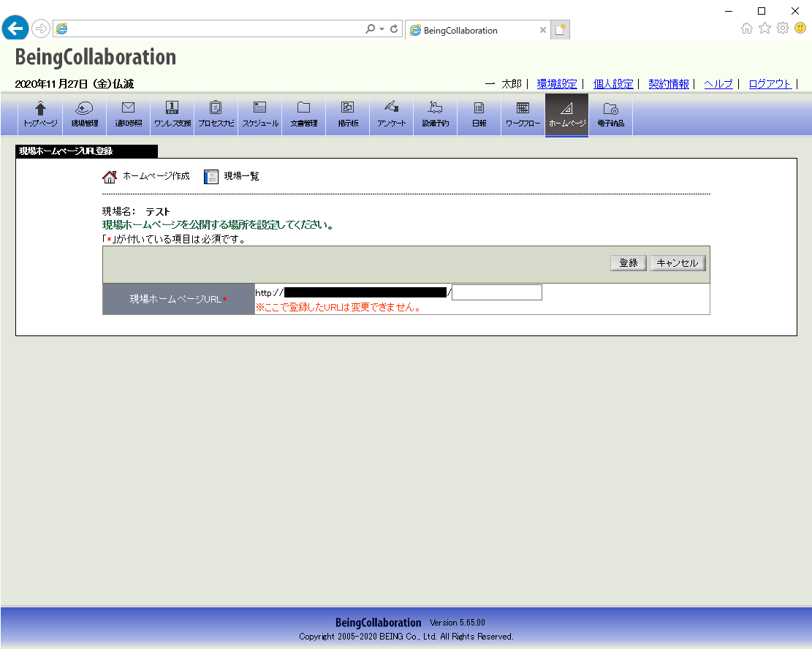Viewport: 812px width, 649px height.
Task: Click the BeingCollaboration header logo
Action: pos(95,57)
